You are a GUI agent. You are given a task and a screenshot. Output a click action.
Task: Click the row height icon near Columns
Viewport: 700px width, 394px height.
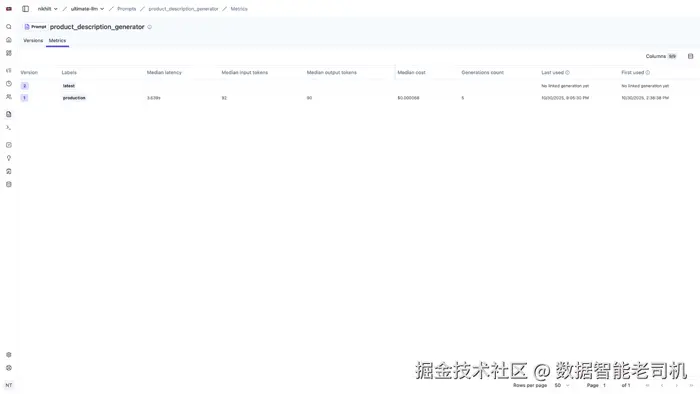coord(691,56)
